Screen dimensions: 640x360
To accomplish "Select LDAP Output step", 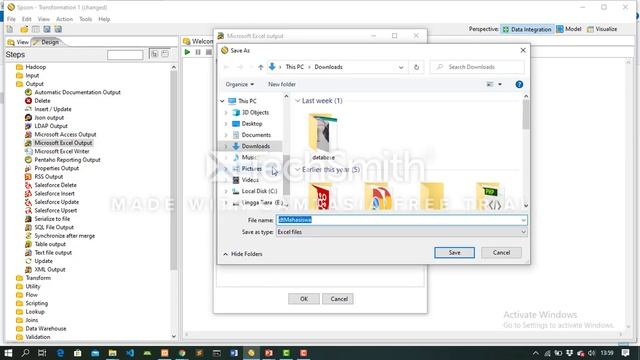I will (x=51, y=126).
